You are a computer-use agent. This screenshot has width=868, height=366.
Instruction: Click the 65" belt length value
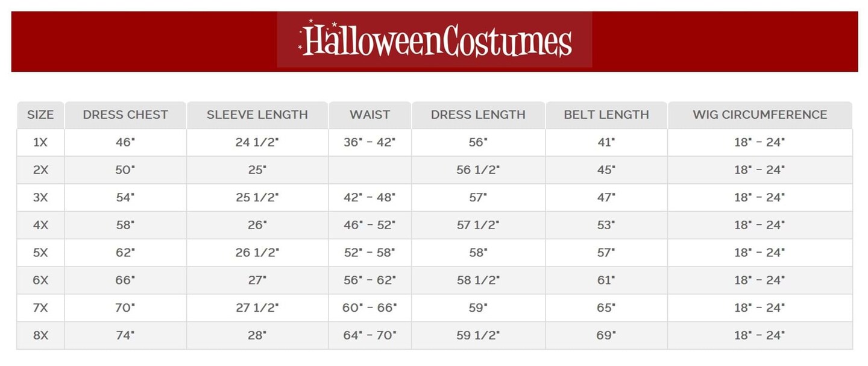click(x=606, y=308)
